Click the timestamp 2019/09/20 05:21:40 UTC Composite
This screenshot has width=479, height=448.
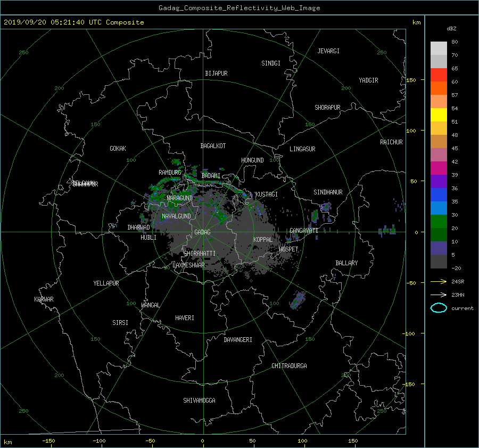click(73, 22)
